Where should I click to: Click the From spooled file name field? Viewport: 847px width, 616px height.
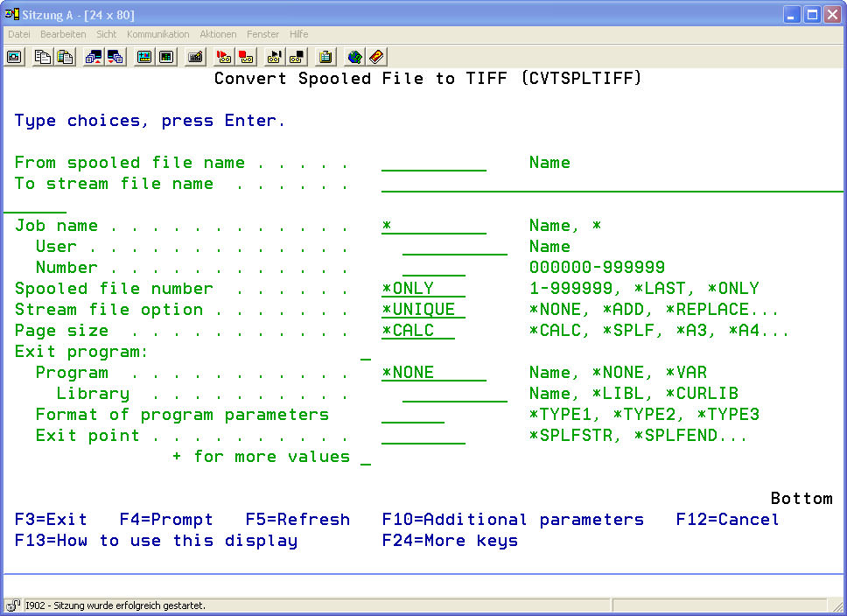coord(433,163)
